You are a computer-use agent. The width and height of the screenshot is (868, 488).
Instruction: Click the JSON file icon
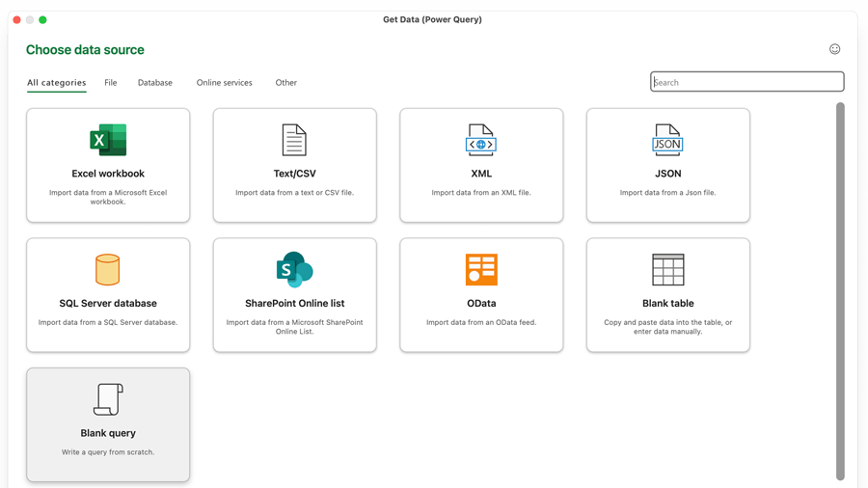(x=667, y=140)
